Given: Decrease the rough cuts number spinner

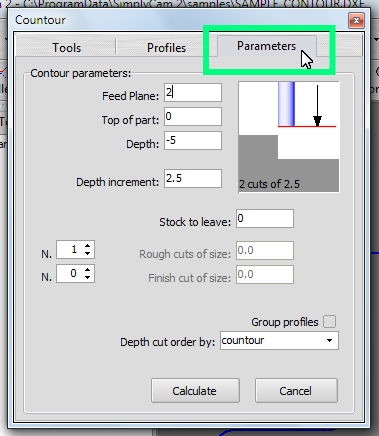Looking at the screenshot, I should [x=87, y=253].
